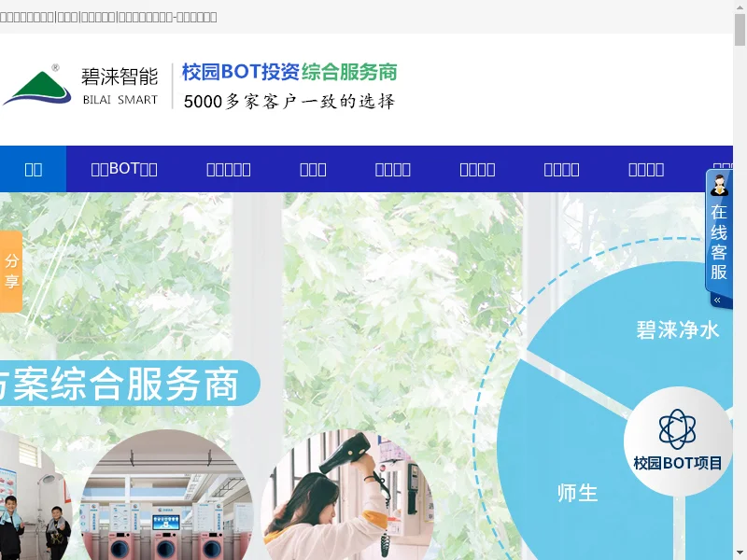Click the 5000多家客户一致的选择 tagline
The height and width of the screenshot is (560, 747).
click(x=289, y=102)
